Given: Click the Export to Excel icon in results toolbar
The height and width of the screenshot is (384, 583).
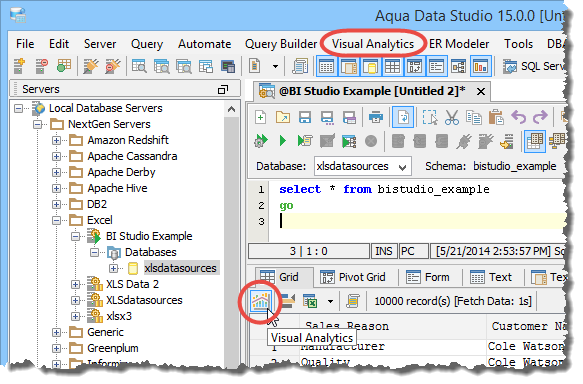Looking at the screenshot, I should 309,301.
